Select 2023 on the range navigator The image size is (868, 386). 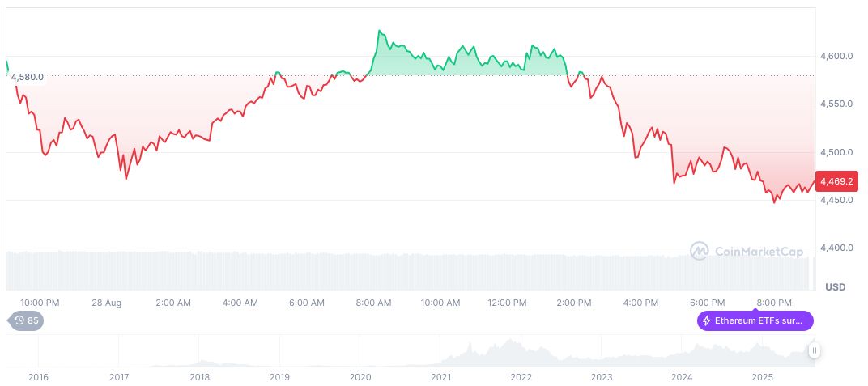602,376
